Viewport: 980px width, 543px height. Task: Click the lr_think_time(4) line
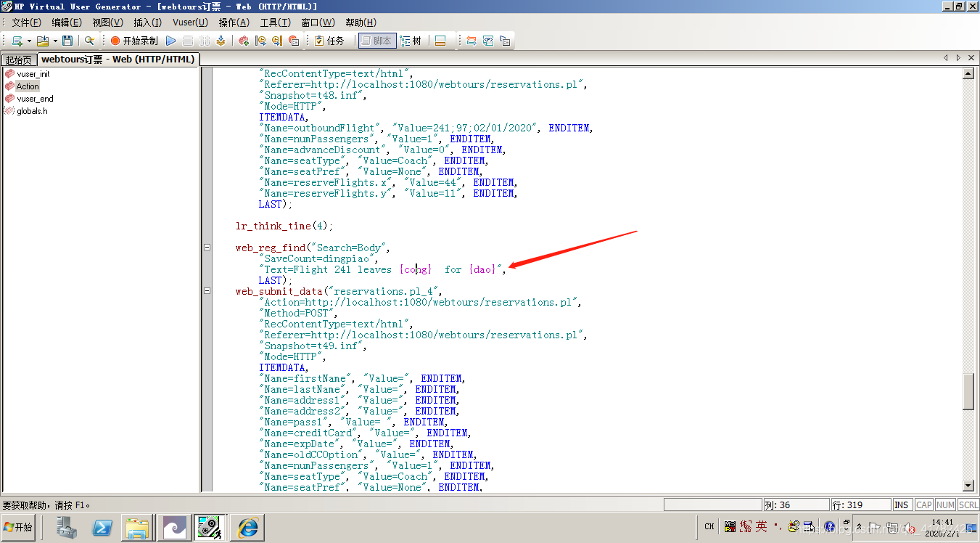tap(284, 226)
